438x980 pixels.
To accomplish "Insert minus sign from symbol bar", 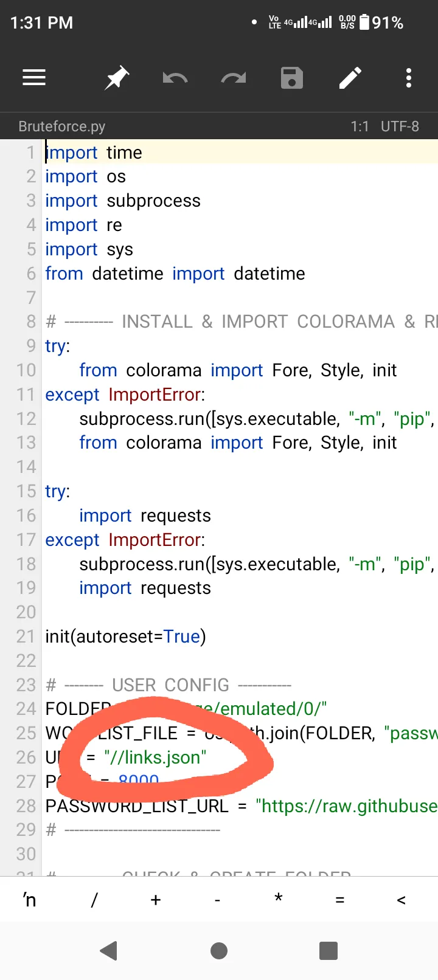I will pyautogui.click(x=217, y=900).
